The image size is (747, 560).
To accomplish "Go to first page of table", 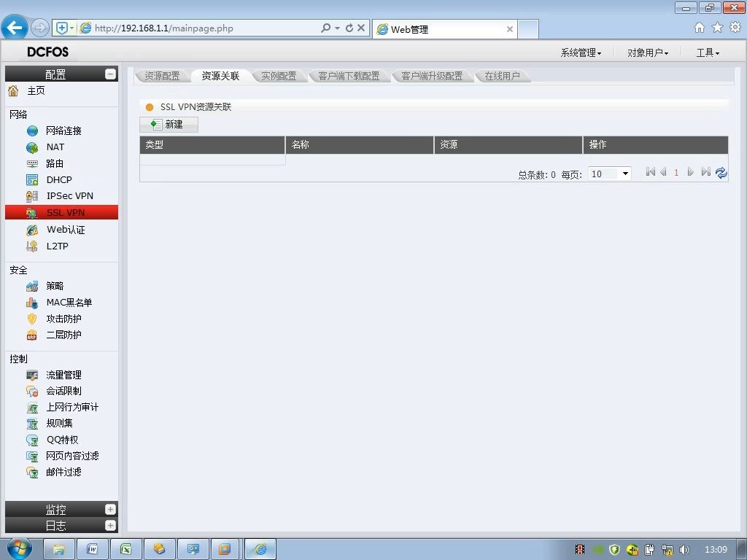I will coord(650,172).
